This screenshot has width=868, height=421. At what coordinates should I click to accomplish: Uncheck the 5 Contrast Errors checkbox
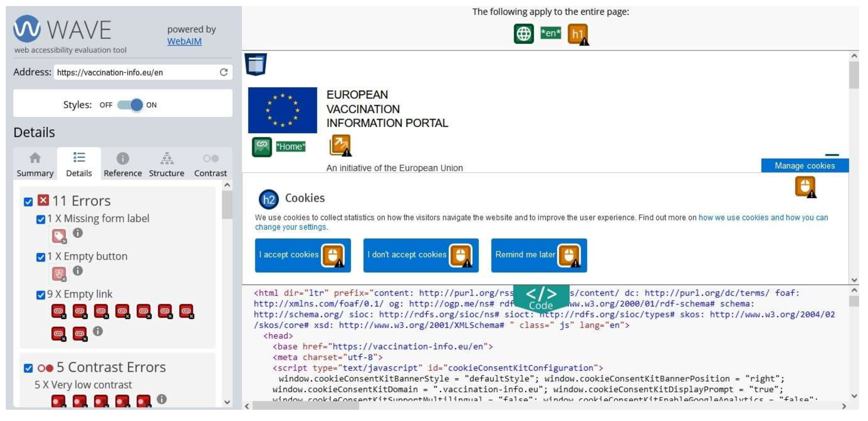click(x=28, y=368)
